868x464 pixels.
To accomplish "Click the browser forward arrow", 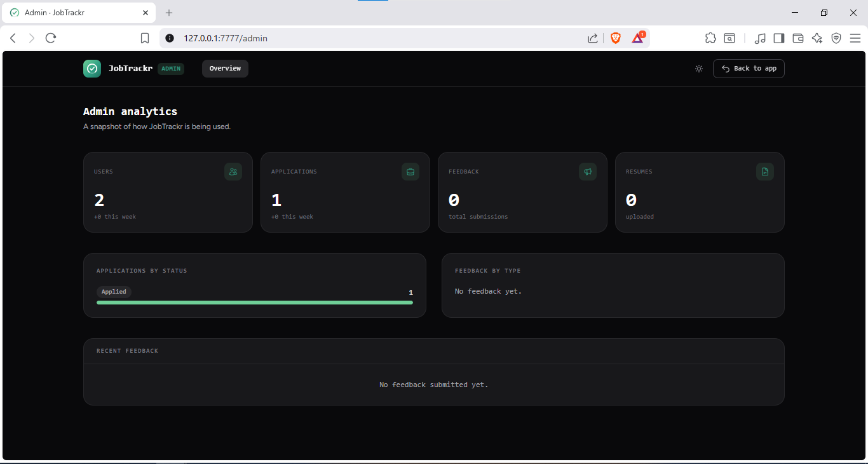I will pyautogui.click(x=32, y=38).
